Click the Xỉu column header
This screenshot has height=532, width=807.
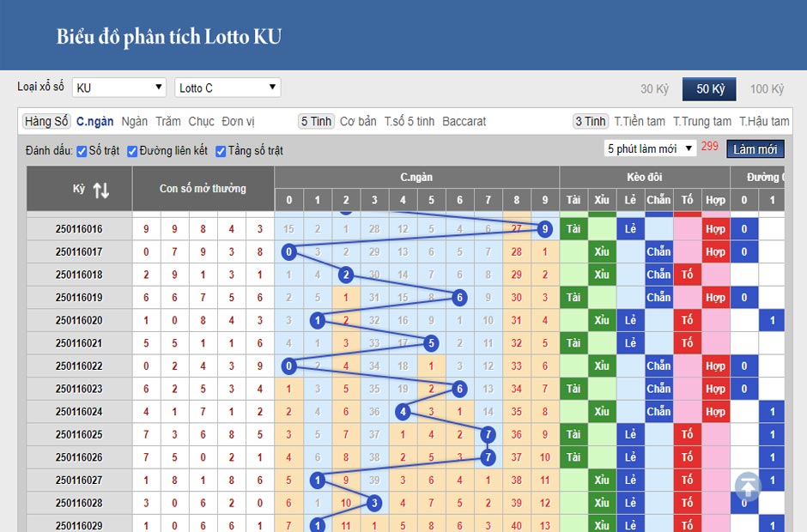click(x=602, y=200)
